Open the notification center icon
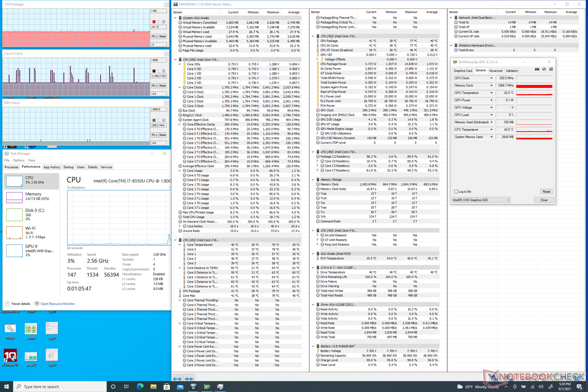This screenshot has height=392, width=588. coord(580,386)
